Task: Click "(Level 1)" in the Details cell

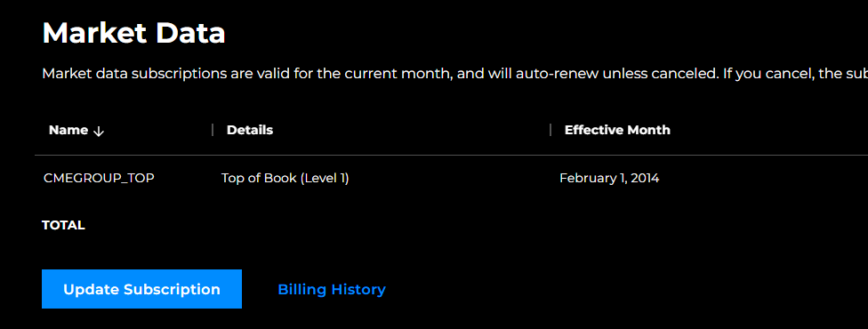Action: click(x=325, y=179)
